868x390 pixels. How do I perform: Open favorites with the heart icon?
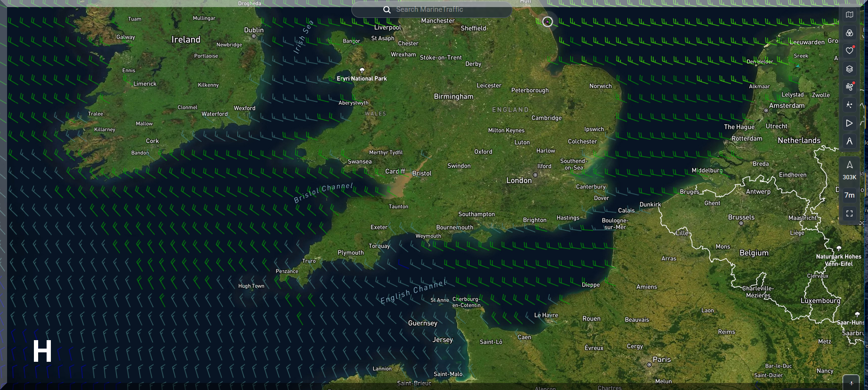[849, 51]
